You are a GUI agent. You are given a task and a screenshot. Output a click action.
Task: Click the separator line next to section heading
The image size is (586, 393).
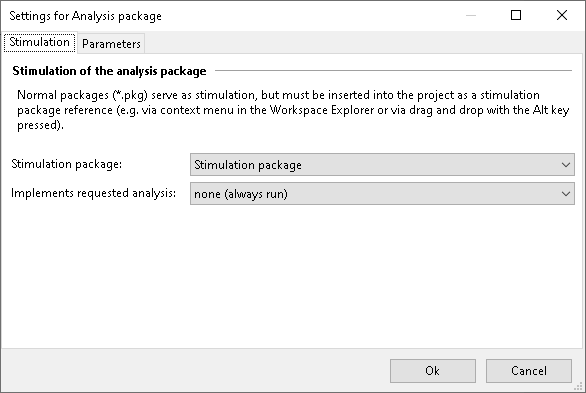tap(394, 70)
